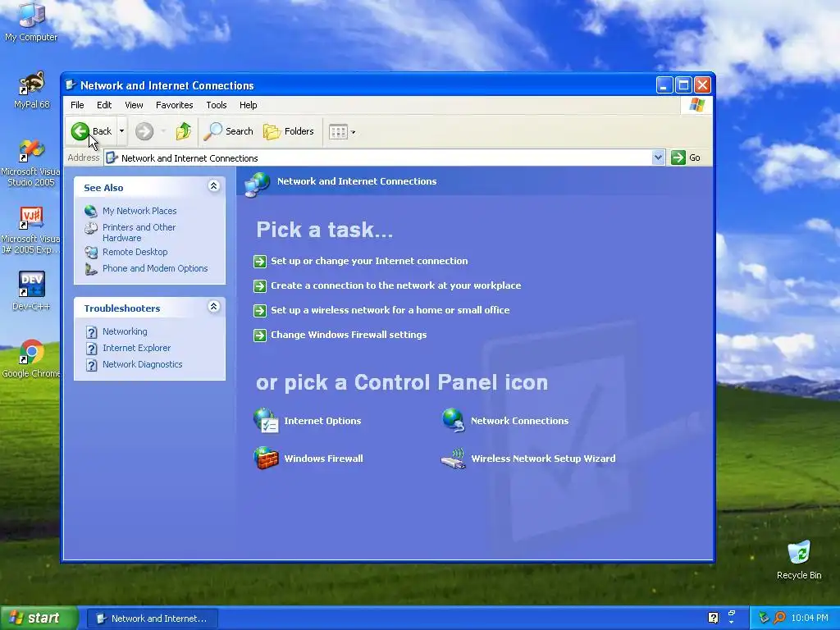Click the Phone and Modem Options icon
This screenshot has width=840, height=630.
click(x=91, y=268)
